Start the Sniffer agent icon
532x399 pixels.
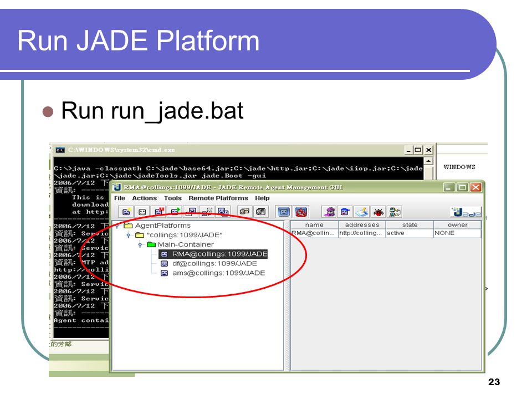329,212
